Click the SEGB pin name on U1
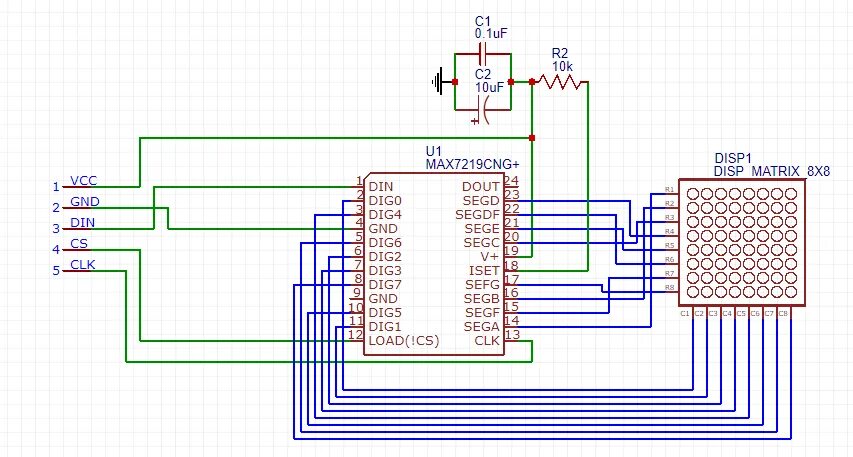 [x=481, y=299]
